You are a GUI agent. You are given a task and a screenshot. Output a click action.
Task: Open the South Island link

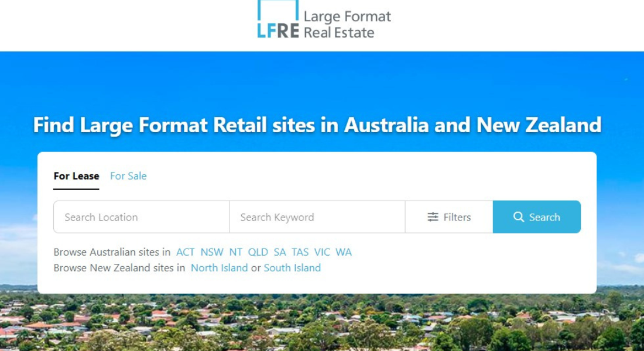coord(292,268)
